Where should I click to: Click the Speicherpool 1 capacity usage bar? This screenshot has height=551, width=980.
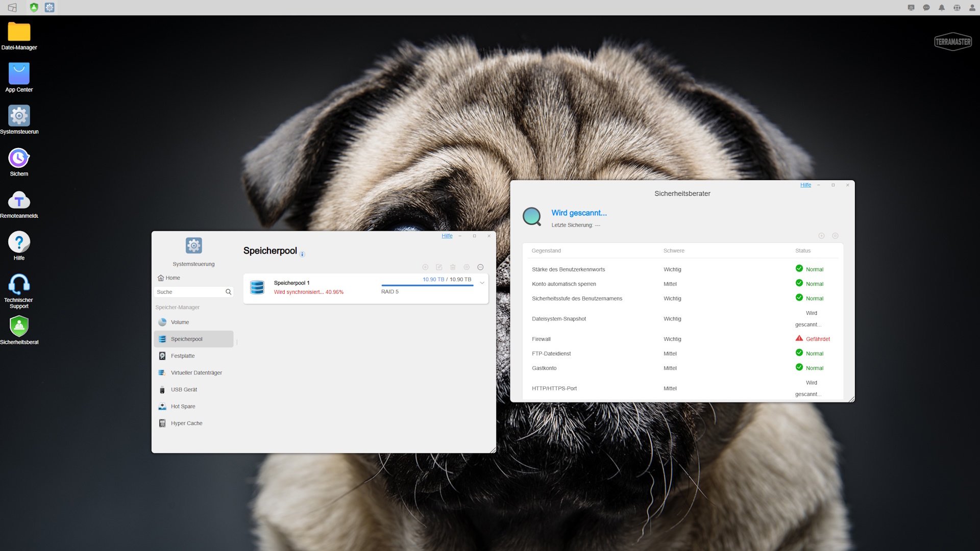tap(427, 286)
